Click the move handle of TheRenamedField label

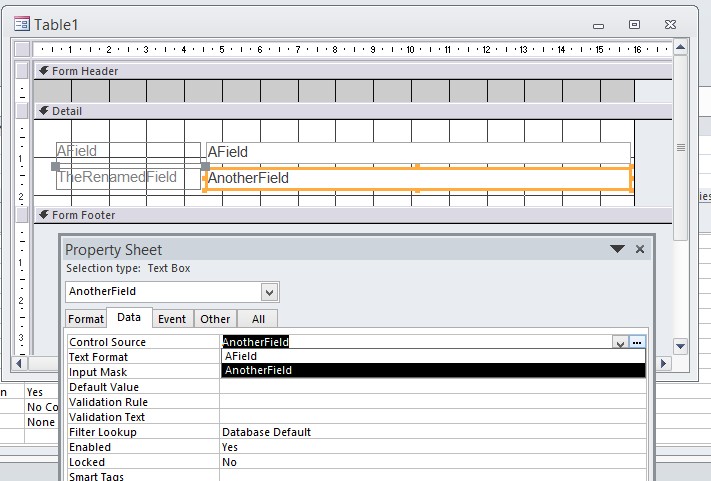click(x=55, y=166)
